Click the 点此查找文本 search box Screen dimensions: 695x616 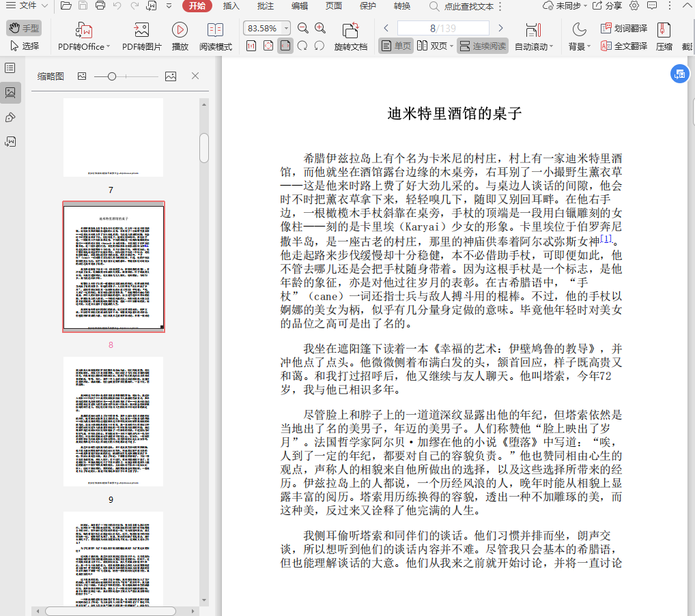click(x=463, y=6)
